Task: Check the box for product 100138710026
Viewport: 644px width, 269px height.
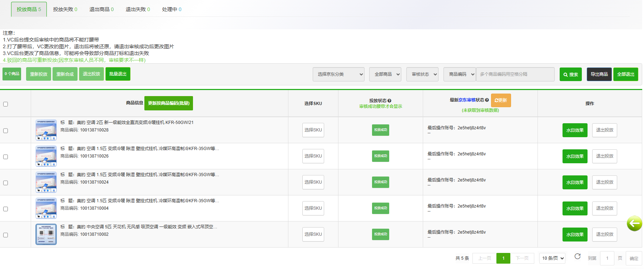Action: pos(6,157)
